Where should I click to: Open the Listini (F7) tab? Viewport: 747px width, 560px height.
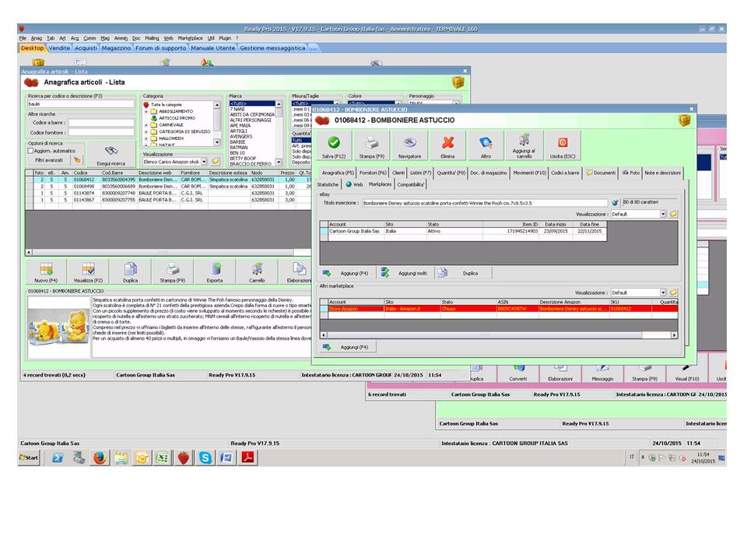(x=421, y=173)
